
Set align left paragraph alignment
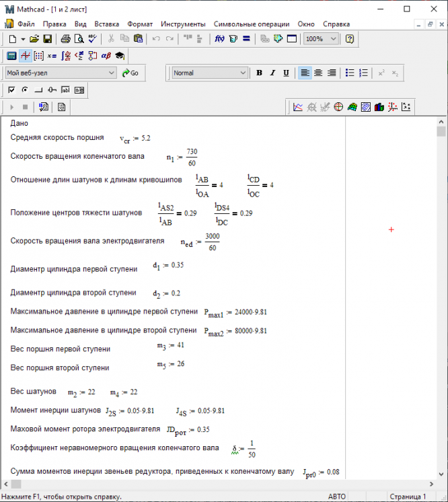305,73
